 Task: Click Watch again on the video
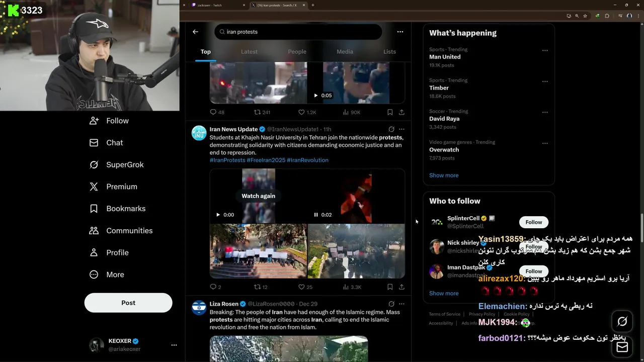[258, 196]
